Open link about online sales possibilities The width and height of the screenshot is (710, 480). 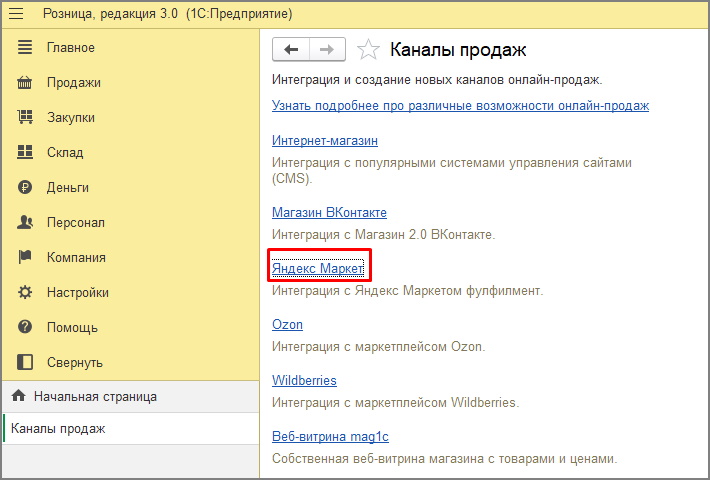pyautogui.click(x=461, y=106)
